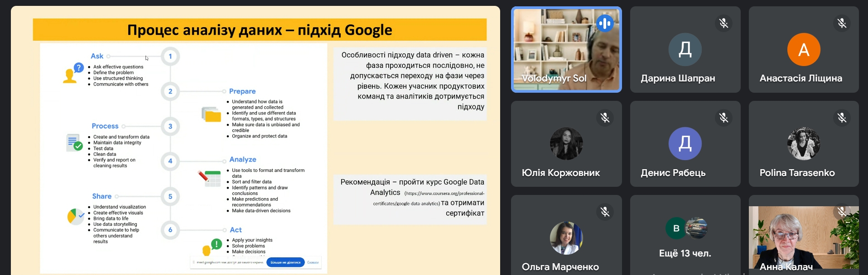Click the name label 'Volodymyr Sol'

click(x=554, y=78)
